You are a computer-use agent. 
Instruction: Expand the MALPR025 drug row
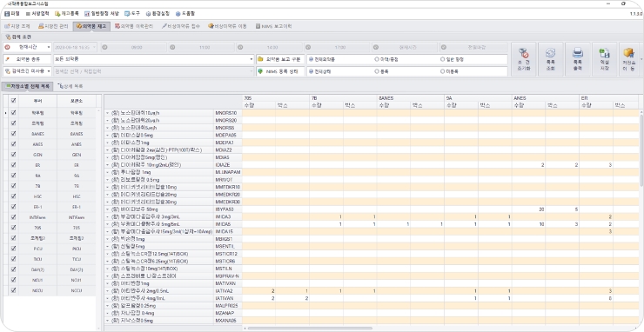107,306
